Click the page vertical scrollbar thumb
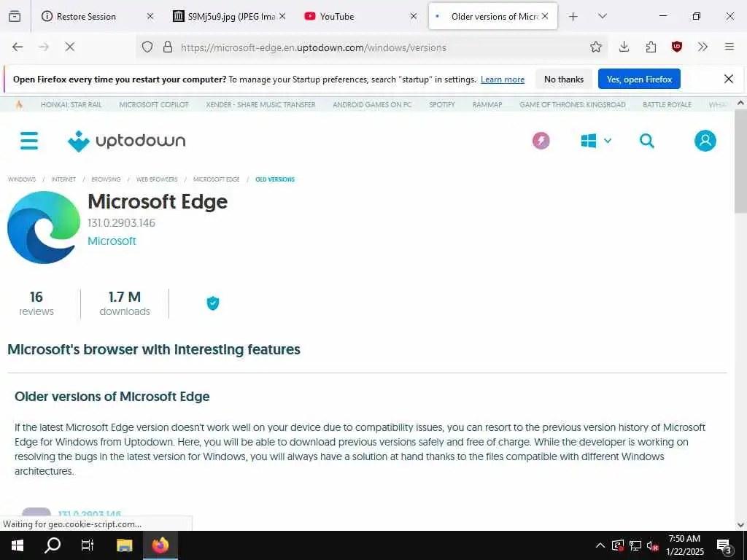The image size is (747, 560). coord(740,162)
